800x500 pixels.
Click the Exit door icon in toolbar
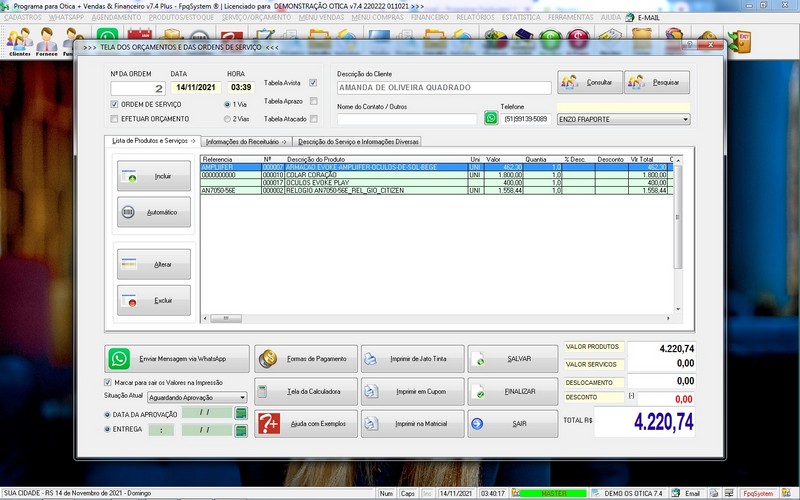pos(740,41)
